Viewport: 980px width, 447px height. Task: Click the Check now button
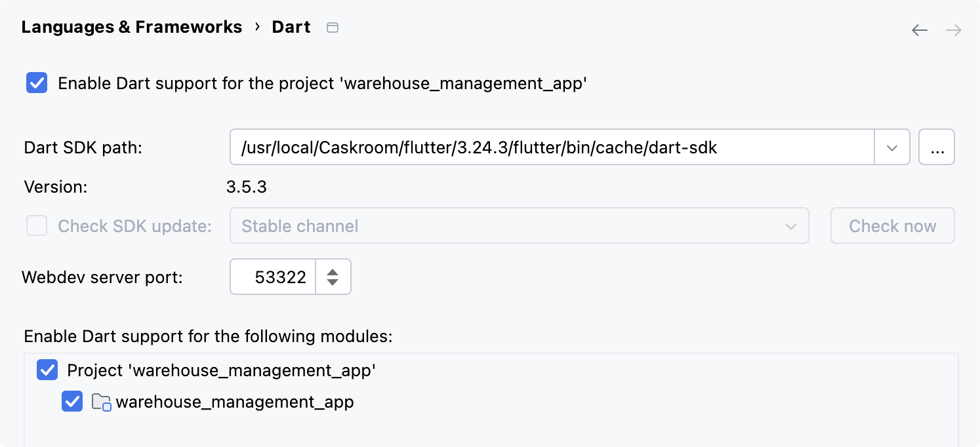pyautogui.click(x=893, y=226)
